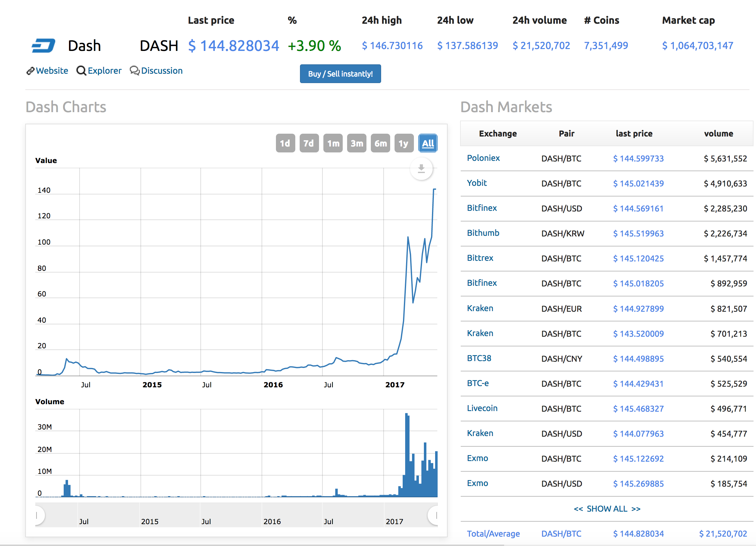The image size is (756, 546).
Task: Click Bittrex price $ 145.120425
Action: (x=638, y=259)
